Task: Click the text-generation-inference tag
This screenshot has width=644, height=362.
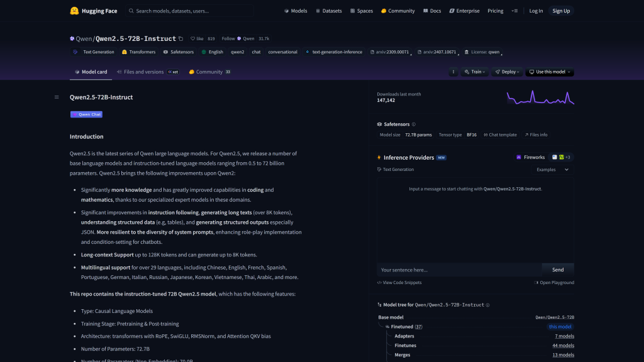Action: pos(333,52)
